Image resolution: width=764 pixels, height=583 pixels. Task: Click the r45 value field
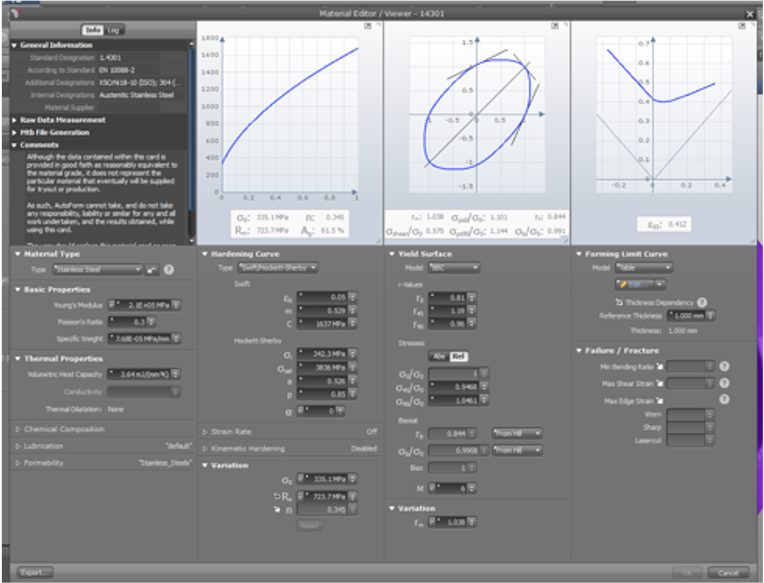pos(449,310)
